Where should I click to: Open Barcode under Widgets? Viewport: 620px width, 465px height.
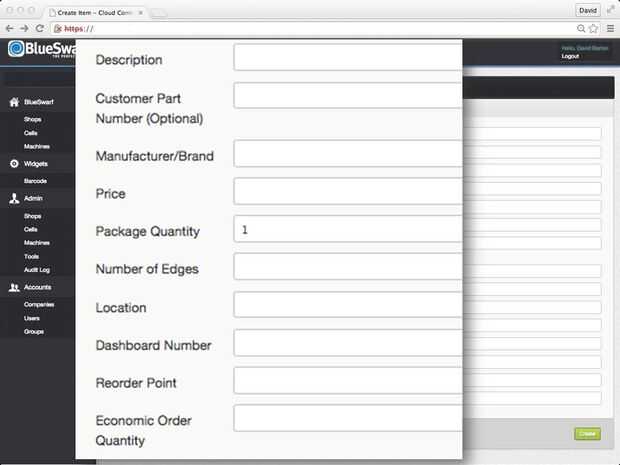35,181
